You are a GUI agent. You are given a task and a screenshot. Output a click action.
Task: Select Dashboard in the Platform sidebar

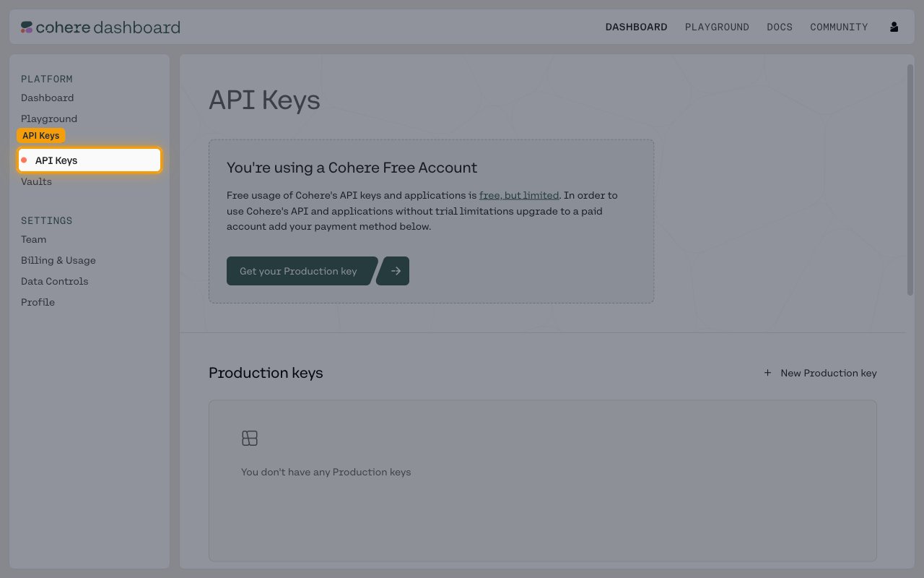pos(47,98)
